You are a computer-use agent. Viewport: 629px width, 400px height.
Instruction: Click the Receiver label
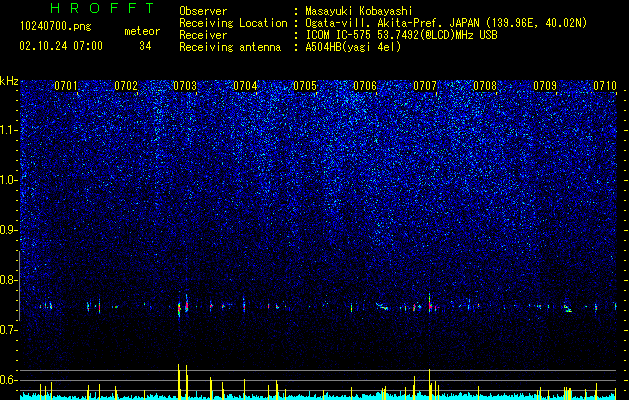pyautogui.click(x=203, y=35)
